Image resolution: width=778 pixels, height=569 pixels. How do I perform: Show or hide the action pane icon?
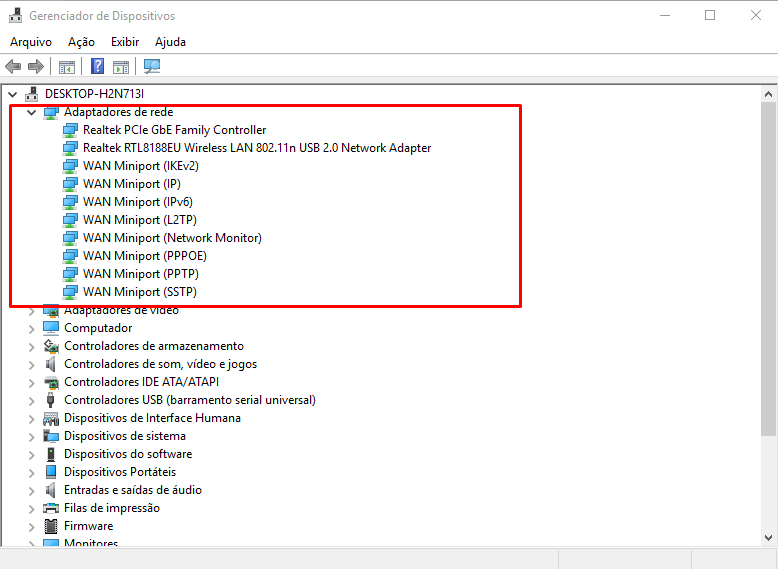click(121, 66)
